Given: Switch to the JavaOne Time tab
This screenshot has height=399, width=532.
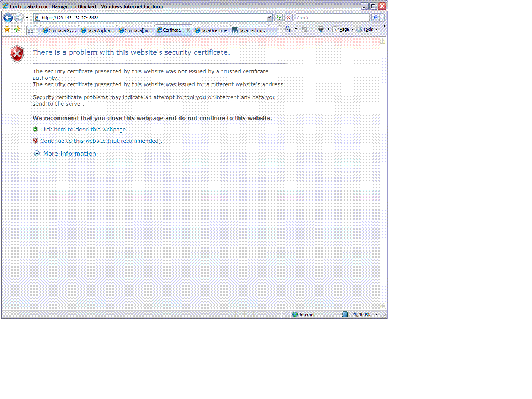Looking at the screenshot, I should (212, 30).
